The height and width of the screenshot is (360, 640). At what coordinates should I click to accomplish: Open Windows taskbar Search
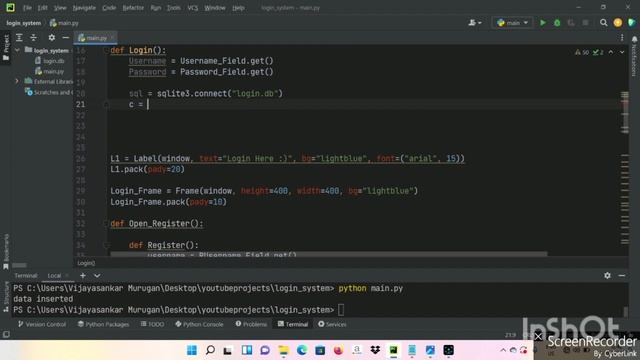210,350
